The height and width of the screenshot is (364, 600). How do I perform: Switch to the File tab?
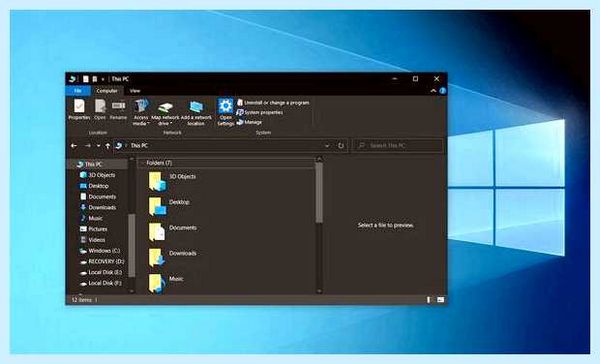[x=78, y=91]
